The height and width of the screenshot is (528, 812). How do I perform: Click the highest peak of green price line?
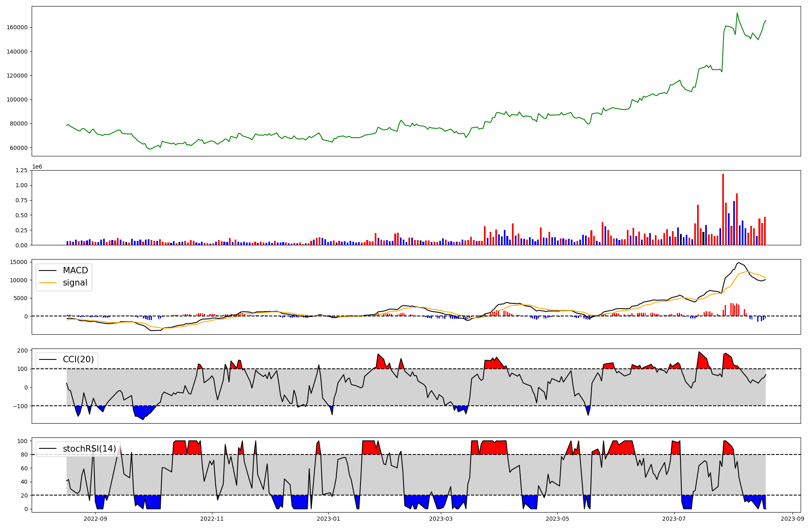(737, 13)
